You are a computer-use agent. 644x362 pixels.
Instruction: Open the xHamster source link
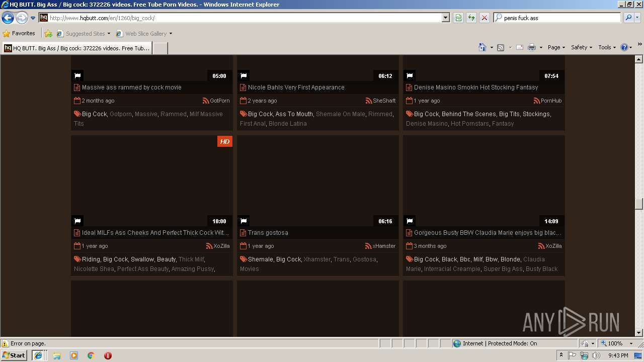(380, 246)
